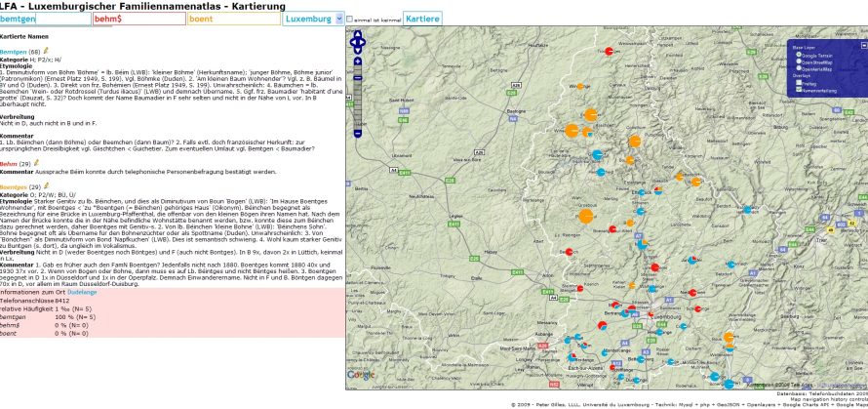Click the zoom level slider bar
The height and width of the screenshot is (409, 868).
tap(358, 98)
